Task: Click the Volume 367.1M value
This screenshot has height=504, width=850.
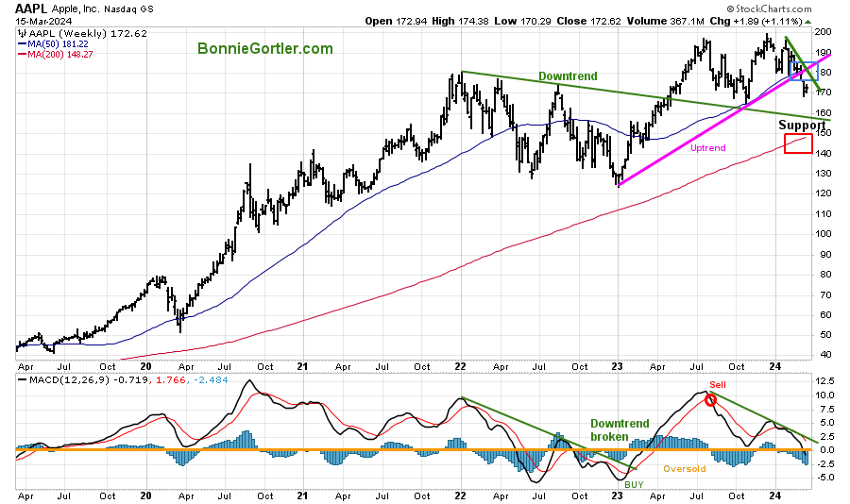Action: coord(665,21)
